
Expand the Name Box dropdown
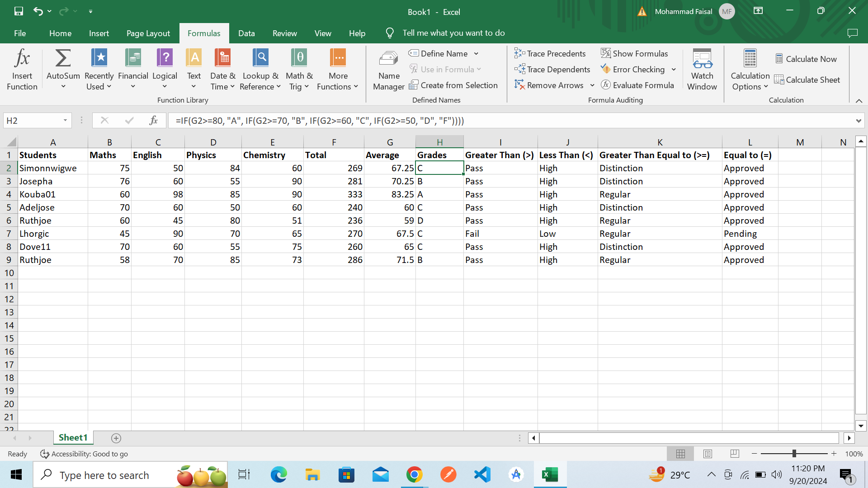tap(65, 121)
